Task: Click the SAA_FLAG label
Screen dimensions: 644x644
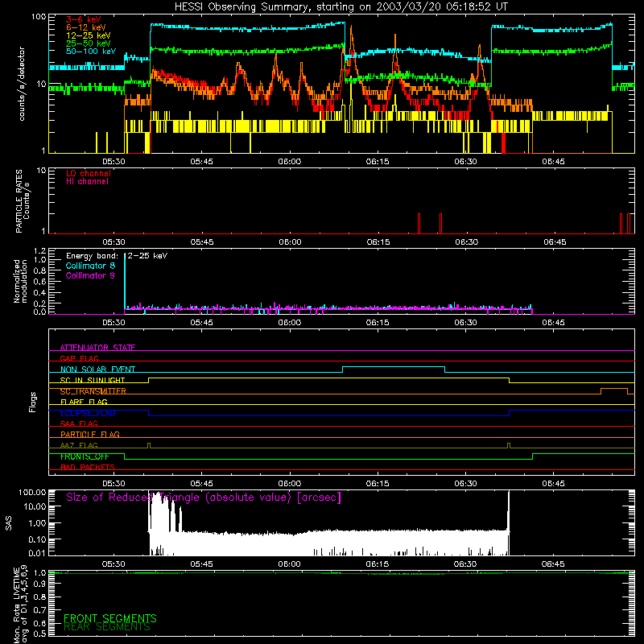Action: point(79,423)
